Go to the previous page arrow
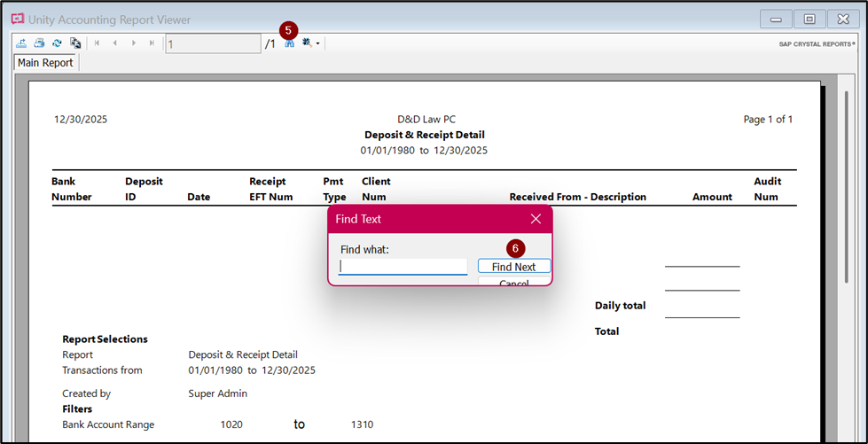Viewport: 868px width, 444px height. click(114, 43)
